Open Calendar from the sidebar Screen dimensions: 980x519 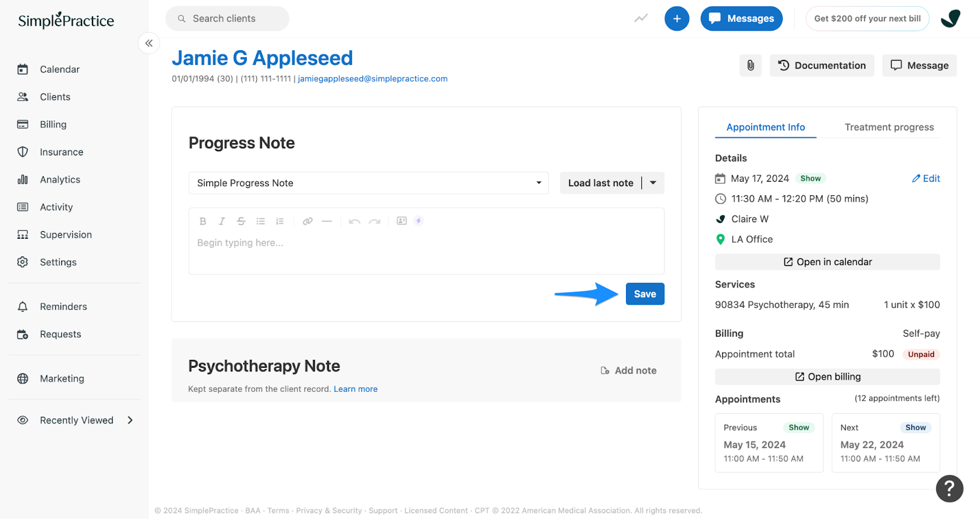pos(59,69)
